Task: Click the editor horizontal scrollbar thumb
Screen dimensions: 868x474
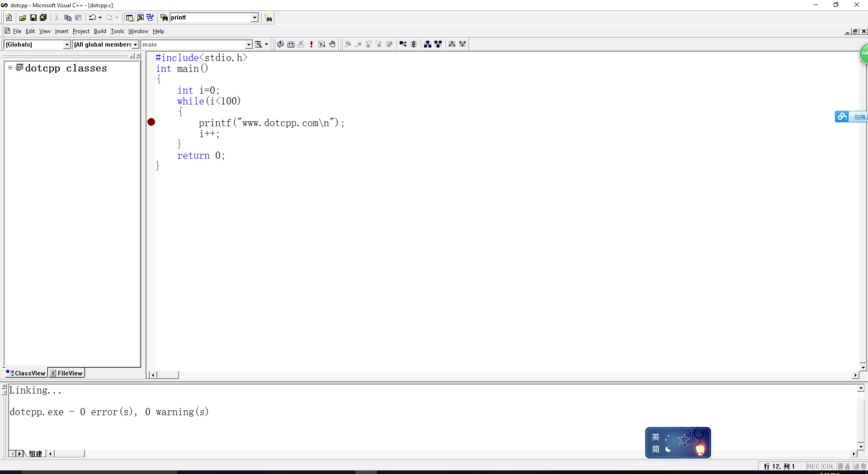Action: [168, 375]
